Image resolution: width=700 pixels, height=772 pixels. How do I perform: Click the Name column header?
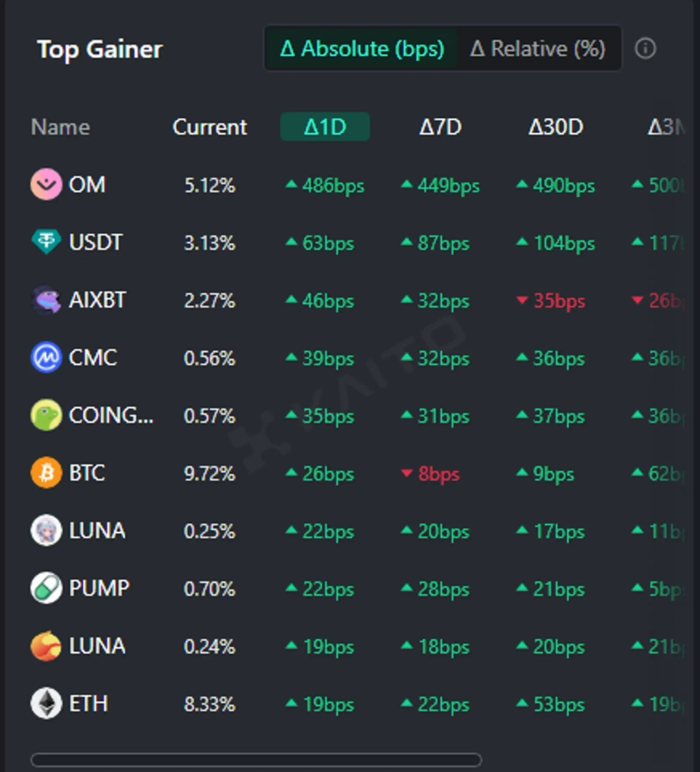click(60, 127)
